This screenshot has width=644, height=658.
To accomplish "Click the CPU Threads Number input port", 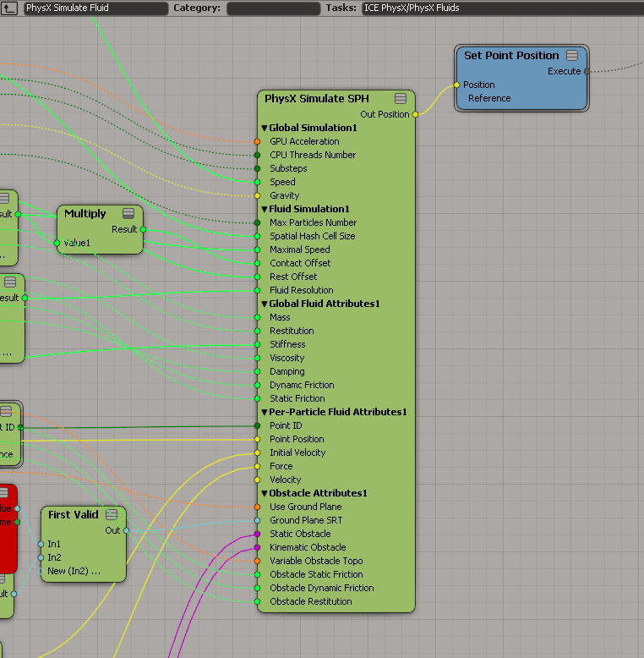I will [x=258, y=156].
